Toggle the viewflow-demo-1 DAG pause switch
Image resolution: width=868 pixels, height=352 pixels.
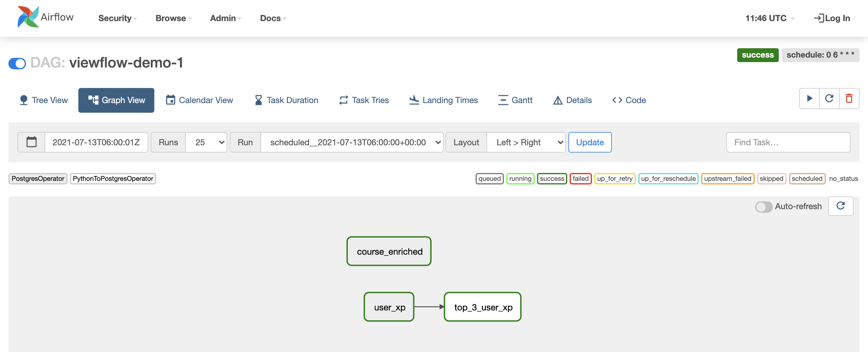17,63
